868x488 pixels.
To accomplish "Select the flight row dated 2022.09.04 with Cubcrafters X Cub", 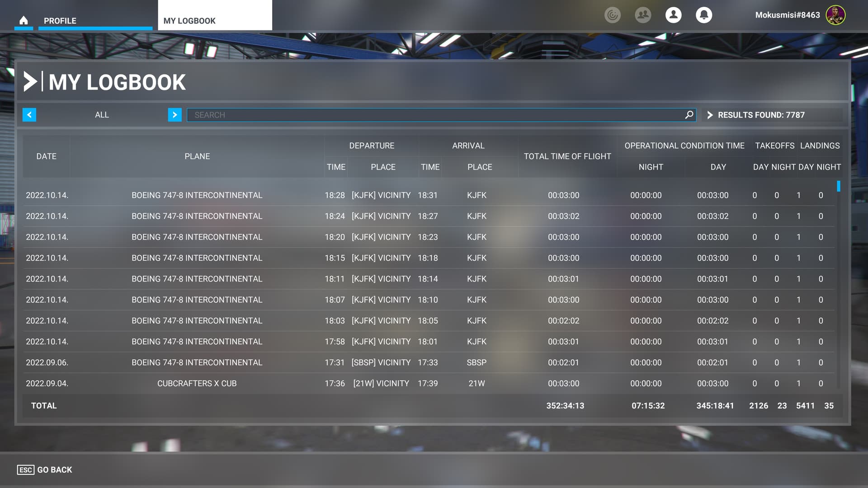I will (197, 383).
